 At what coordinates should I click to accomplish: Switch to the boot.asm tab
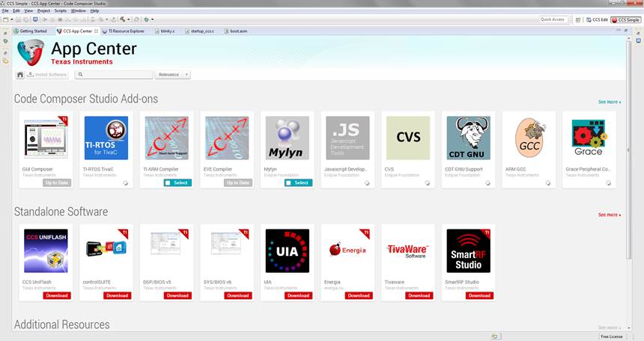(236, 31)
